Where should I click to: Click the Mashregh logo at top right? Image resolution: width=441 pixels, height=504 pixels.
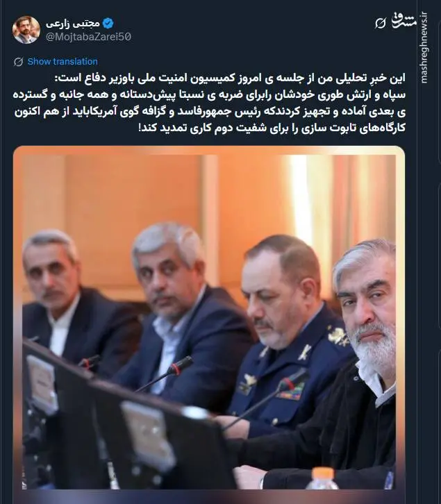403,20
